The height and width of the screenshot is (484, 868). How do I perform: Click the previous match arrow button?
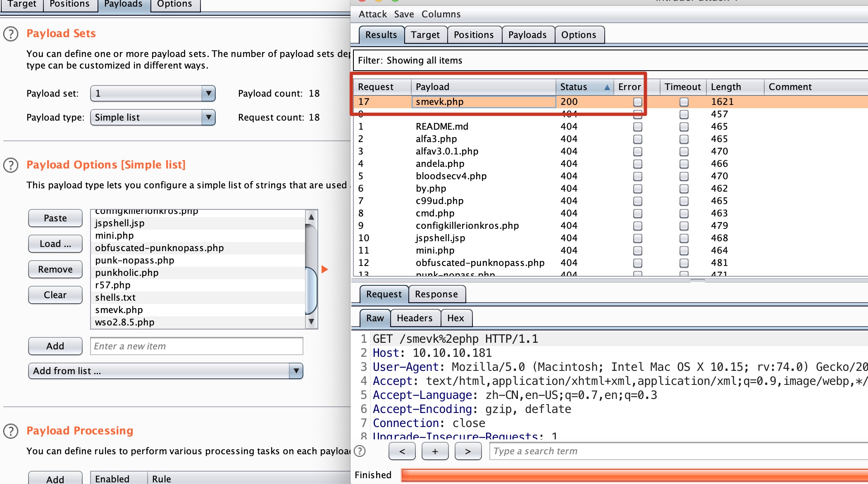tap(402, 451)
